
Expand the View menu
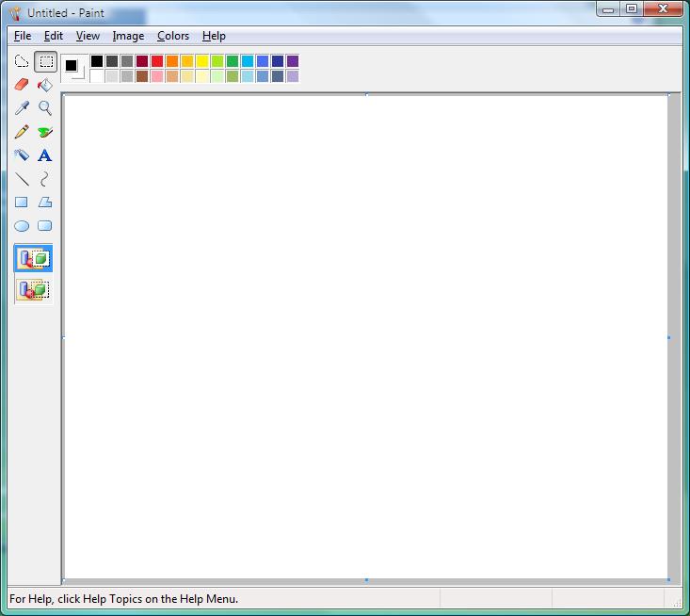[x=88, y=36]
